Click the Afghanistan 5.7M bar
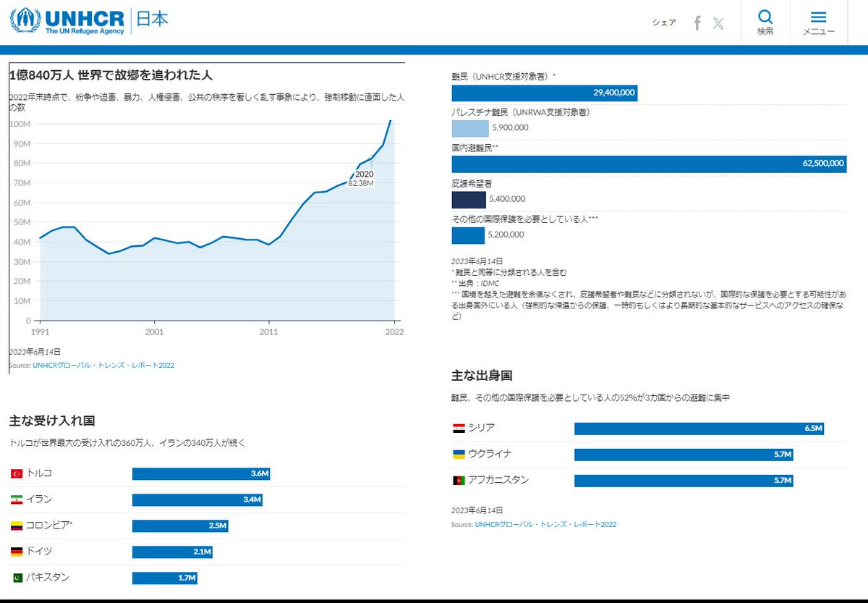Screen dimensions: 868x603 pyautogui.click(x=684, y=480)
